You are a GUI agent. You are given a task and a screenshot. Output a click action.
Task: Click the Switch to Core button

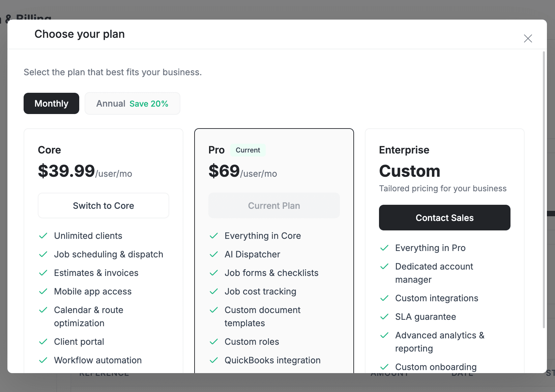click(x=103, y=205)
